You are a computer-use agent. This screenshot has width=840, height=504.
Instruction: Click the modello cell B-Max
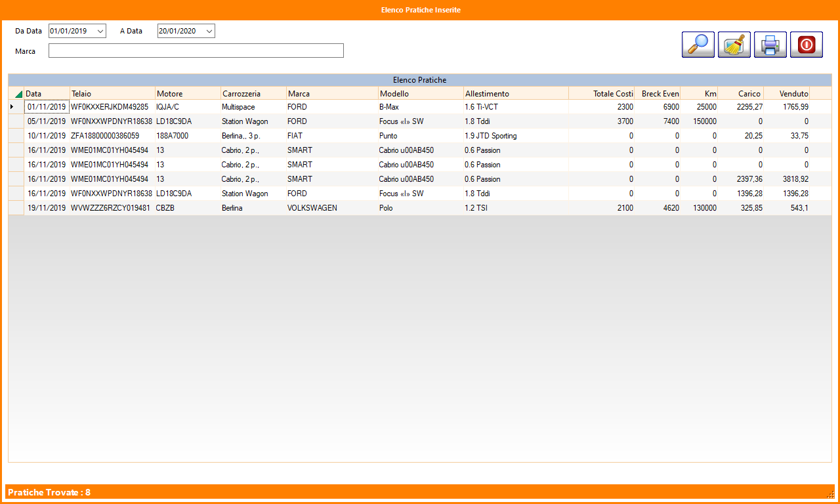[x=421, y=106]
